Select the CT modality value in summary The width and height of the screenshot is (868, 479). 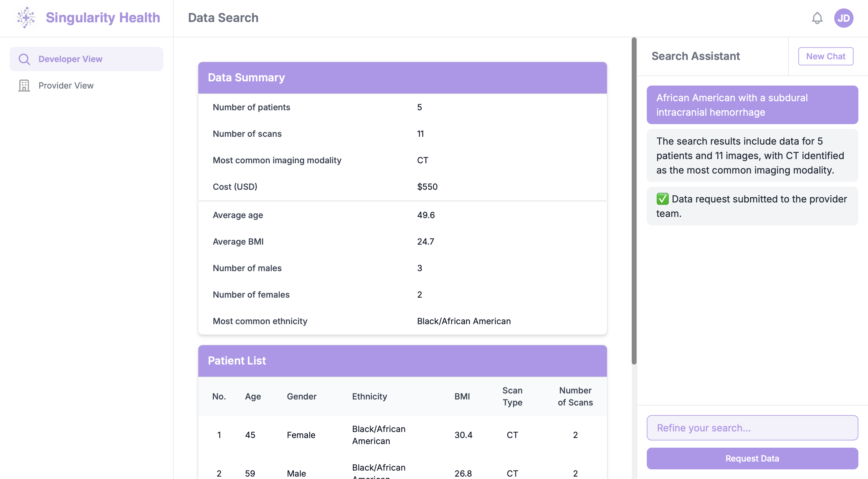(x=423, y=160)
